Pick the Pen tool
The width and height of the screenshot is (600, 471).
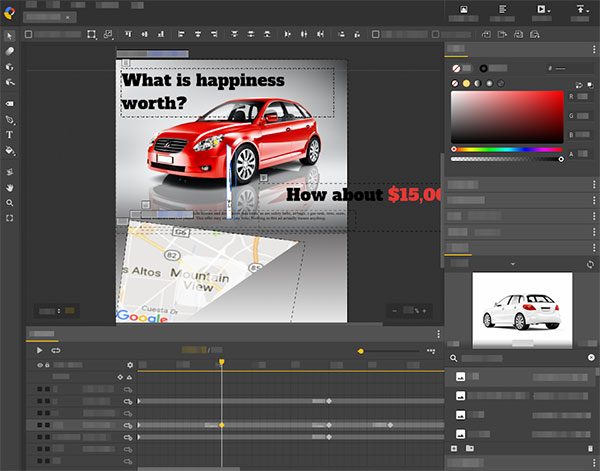10,119
